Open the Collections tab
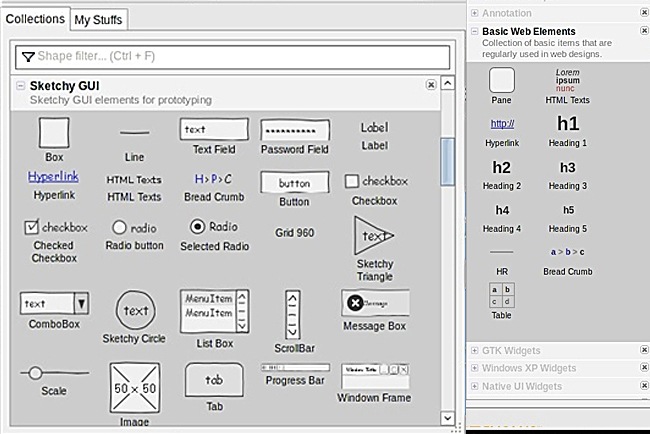 (x=34, y=19)
